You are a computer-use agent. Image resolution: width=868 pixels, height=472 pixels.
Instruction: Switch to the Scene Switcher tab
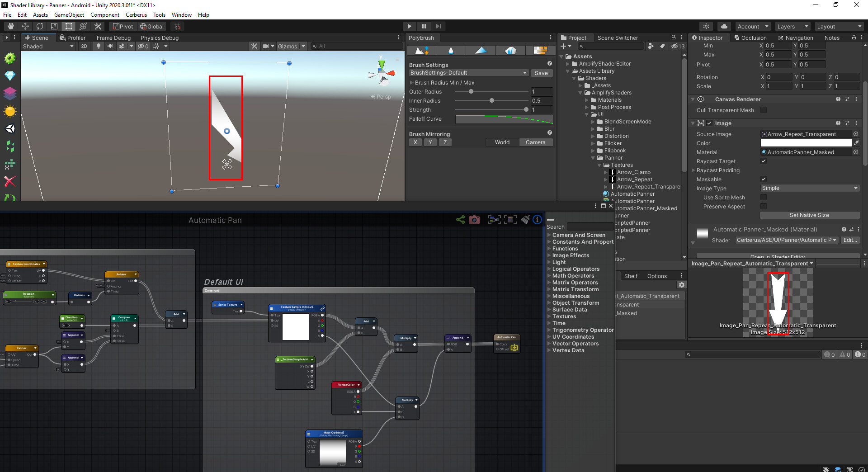coord(618,38)
